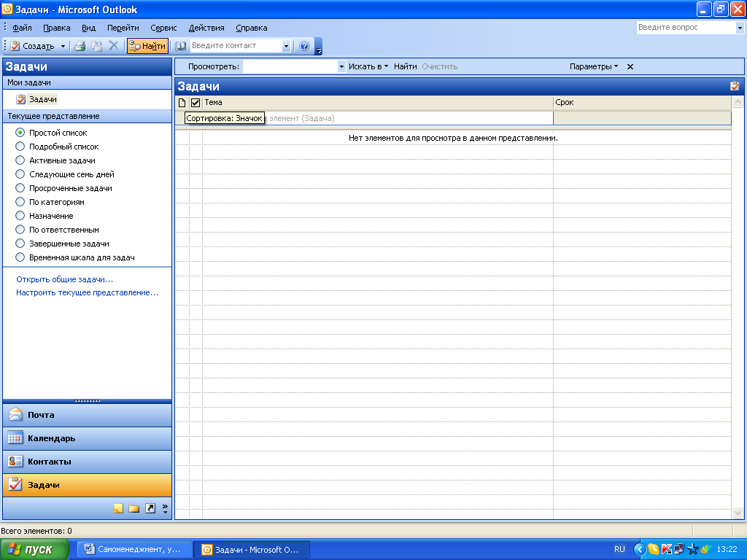Open Просмотреть field dropdown arrow
This screenshot has height=560, width=747.
click(x=341, y=66)
